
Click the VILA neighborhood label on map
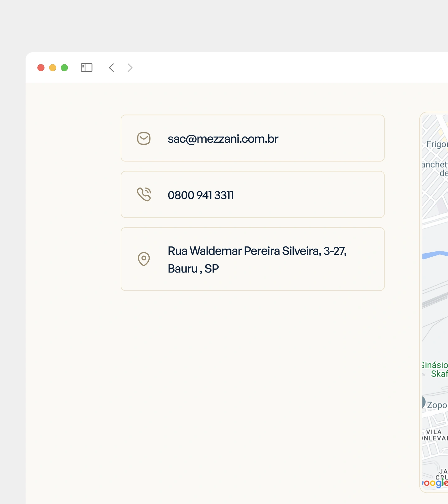click(434, 432)
